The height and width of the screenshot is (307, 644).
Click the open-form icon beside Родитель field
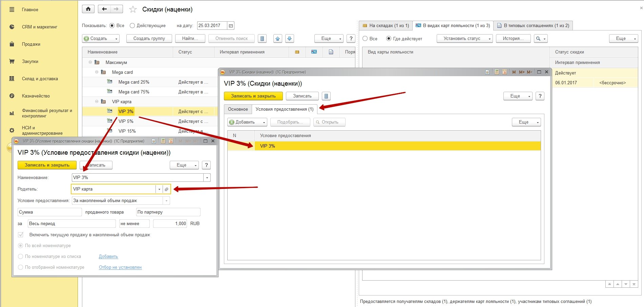166,189
